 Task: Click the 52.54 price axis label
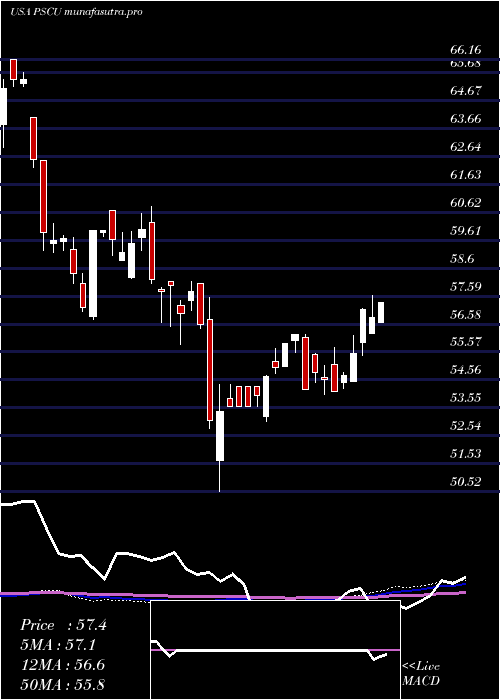(465, 426)
